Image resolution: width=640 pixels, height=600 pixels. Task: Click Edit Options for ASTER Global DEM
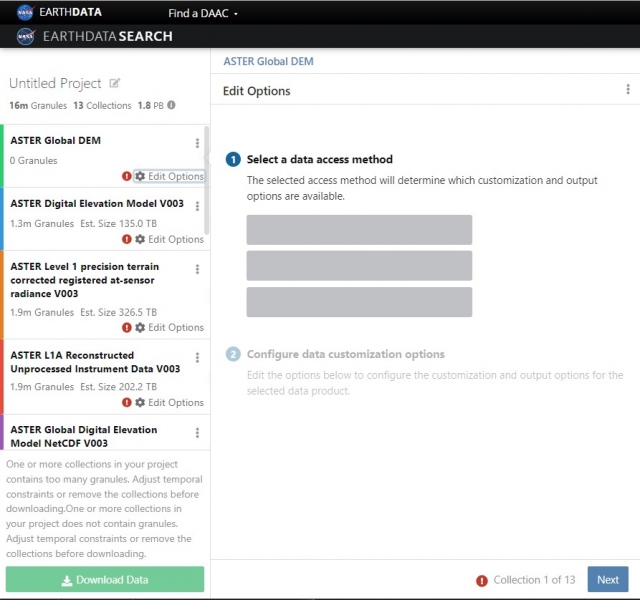pos(169,176)
